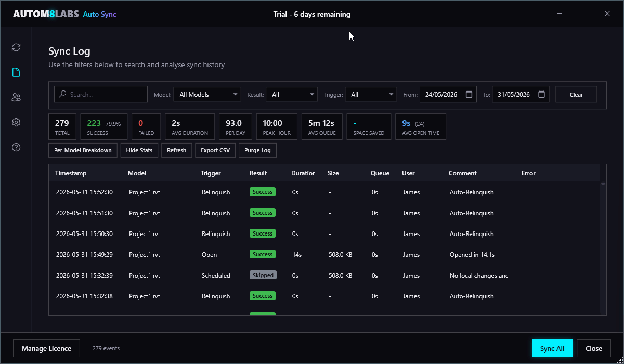Open the sync page from sidebar icon
Image resolution: width=624 pixels, height=364 pixels.
[16, 47]
